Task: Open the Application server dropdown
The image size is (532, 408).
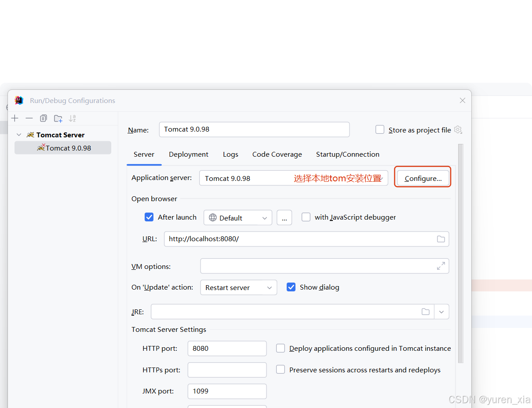Action: [x=294, y=178]
